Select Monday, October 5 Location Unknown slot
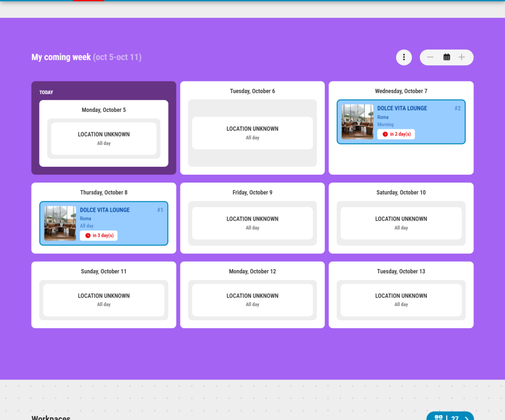This screenshot has width=505, height=420. click(x=104, y=139)
